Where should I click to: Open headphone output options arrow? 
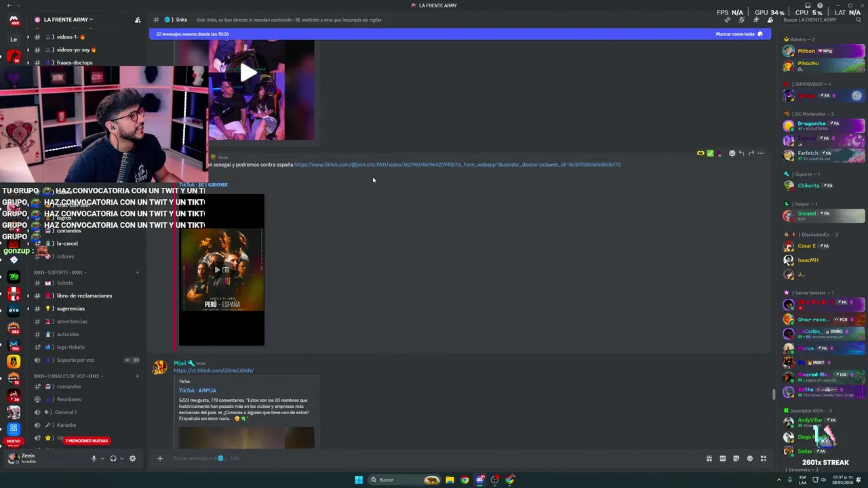pyautogui.click(x=121, y=459)
